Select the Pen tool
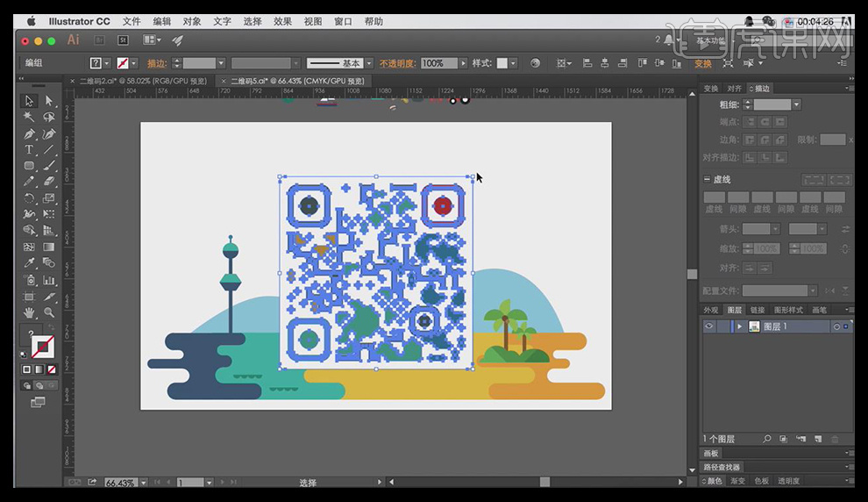The width and height of the screenshot is (868, 502). [30, 133]
